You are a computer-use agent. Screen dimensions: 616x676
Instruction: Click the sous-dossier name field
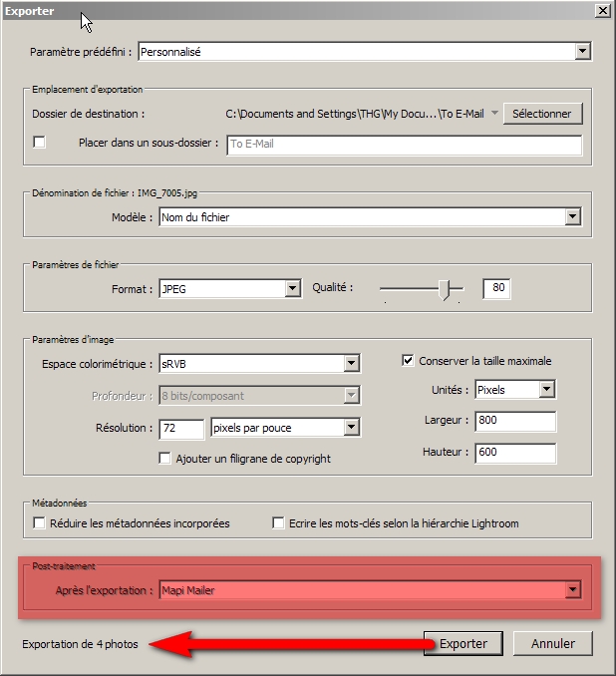405,145
